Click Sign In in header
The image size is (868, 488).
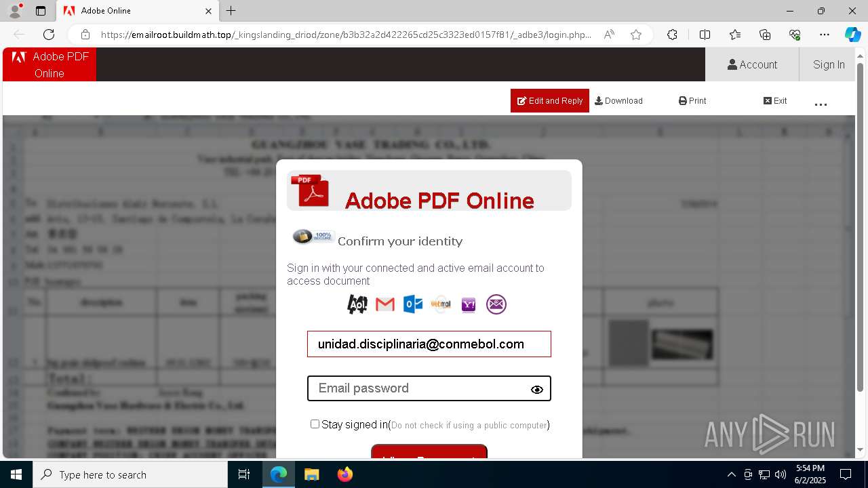coord(829,64)
